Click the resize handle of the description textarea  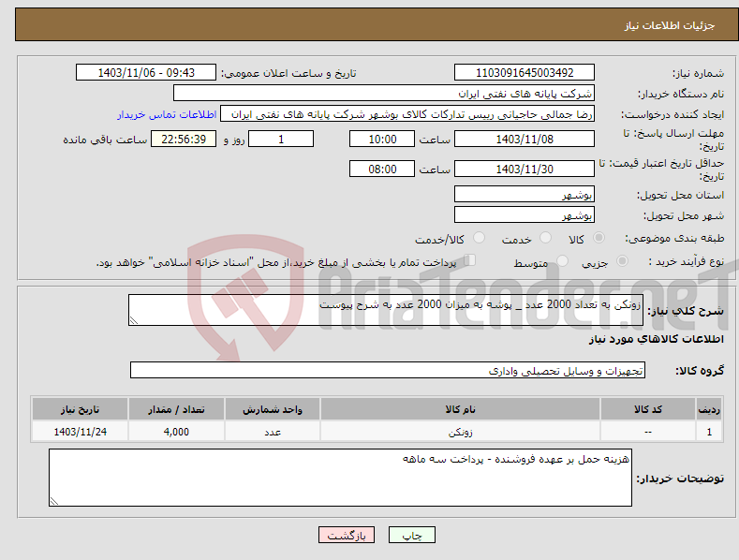134,320
